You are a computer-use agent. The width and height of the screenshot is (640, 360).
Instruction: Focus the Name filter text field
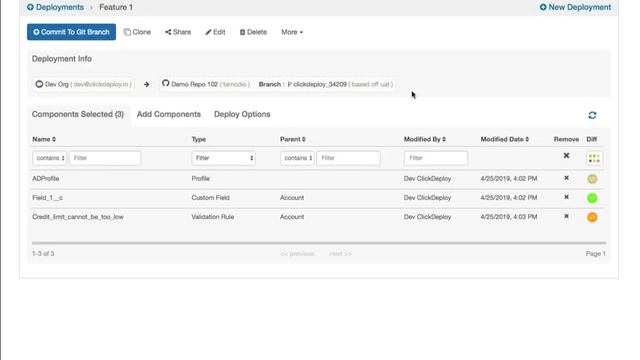pyautogui.click(x=105, y=158)
